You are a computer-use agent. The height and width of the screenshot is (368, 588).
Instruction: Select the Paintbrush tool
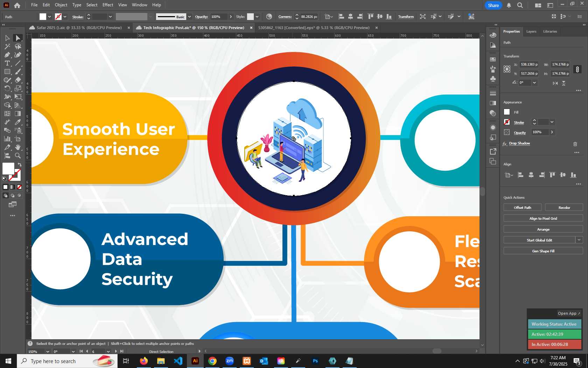(x=18, y=71)
